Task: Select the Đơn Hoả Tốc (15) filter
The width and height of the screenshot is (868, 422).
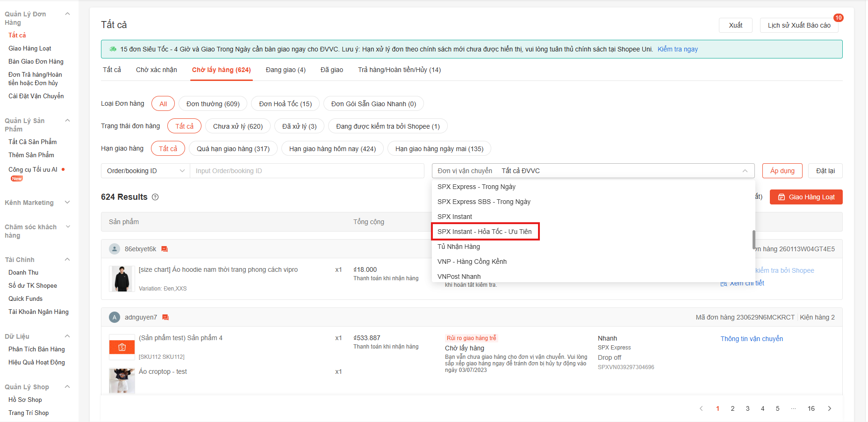Action: [285, 104]
